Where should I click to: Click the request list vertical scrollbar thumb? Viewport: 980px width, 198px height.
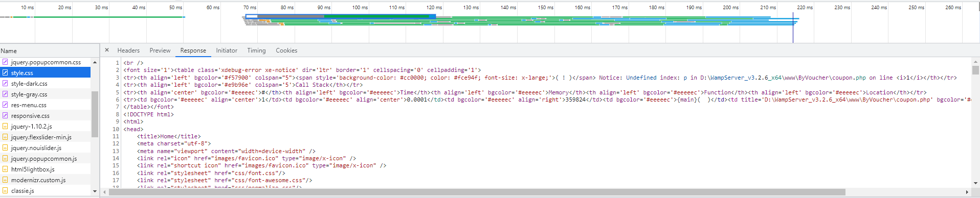click(x=95, y=114)
